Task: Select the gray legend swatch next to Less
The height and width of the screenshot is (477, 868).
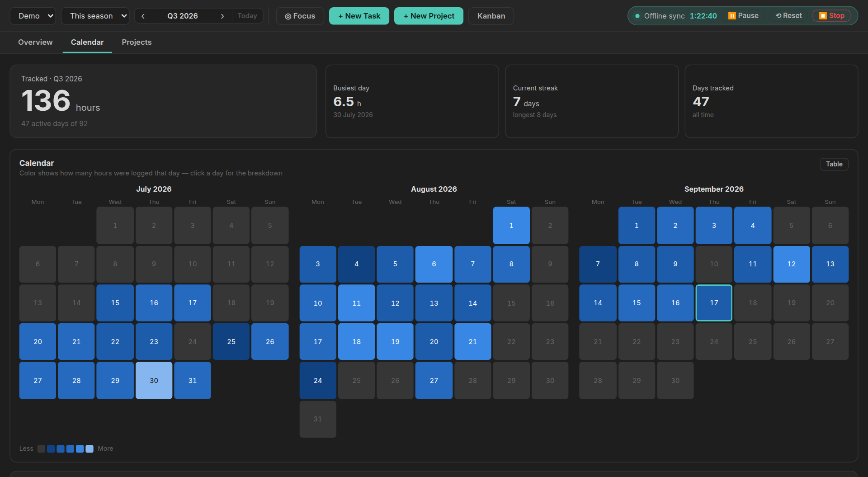Action: (x=41, y=449)
